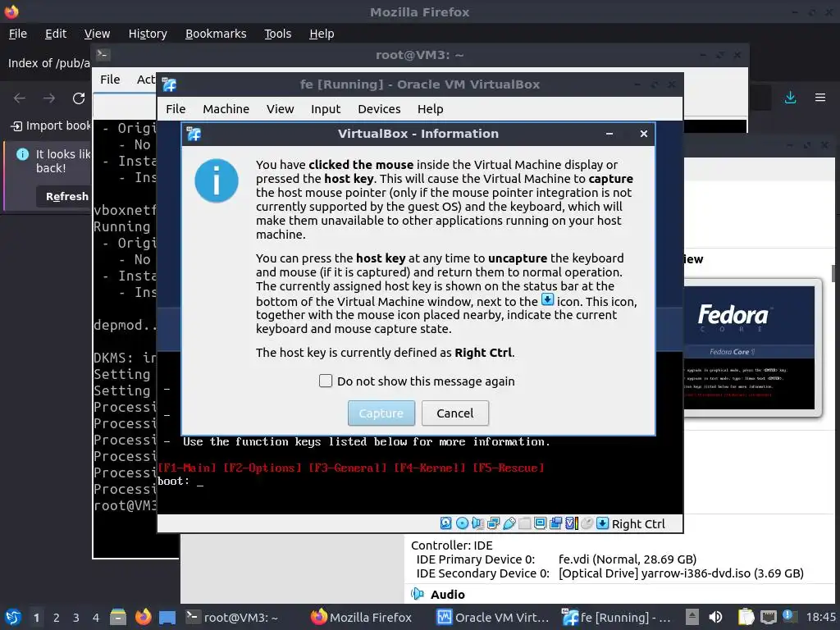Screen dimensions: 840x630
Task: Click the virtualization CPU status icon
Action: [571, 523]
